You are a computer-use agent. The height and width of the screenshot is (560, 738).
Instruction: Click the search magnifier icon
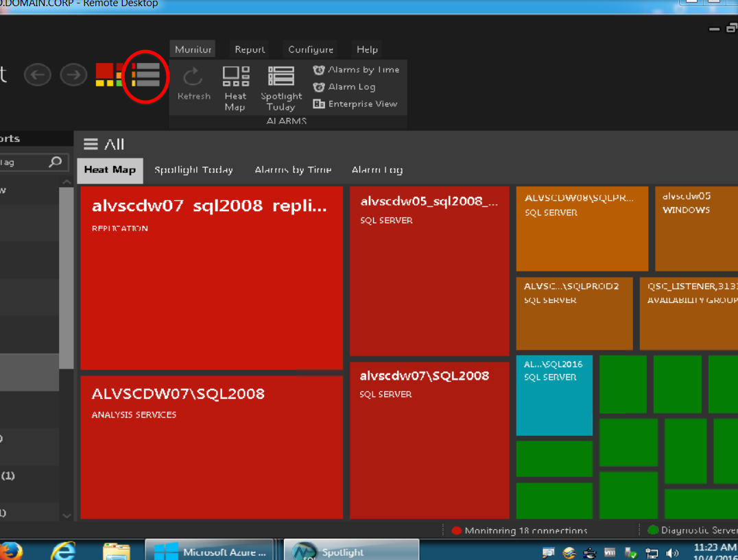pos(56,162)
